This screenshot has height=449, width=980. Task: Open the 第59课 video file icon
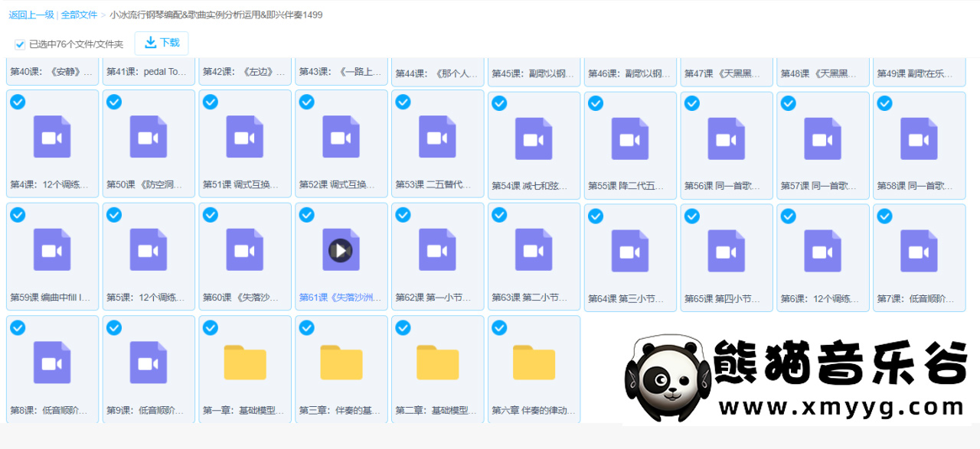[52, 250]
